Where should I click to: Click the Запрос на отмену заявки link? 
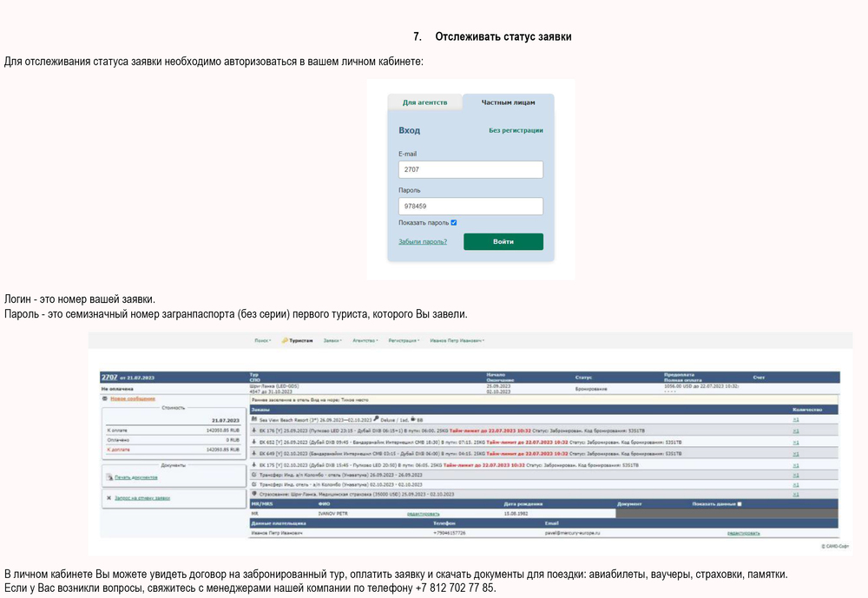point(142,498)
